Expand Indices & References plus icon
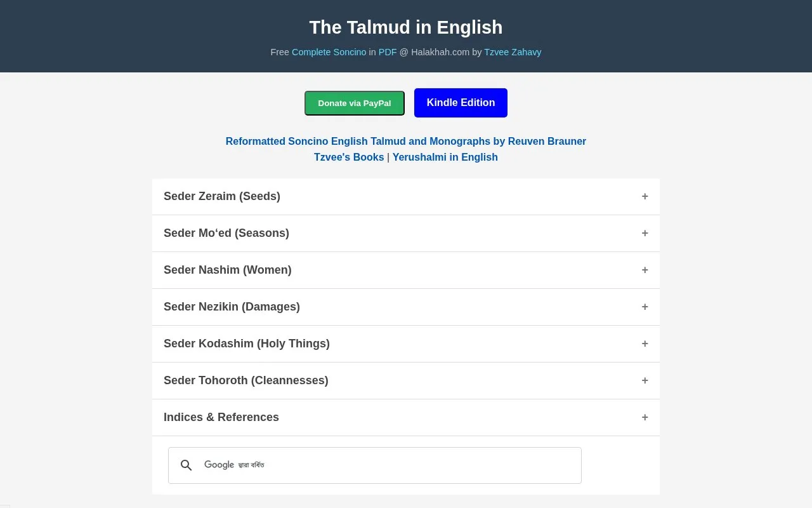Screen dimensions: 812x508 pyautogui.click(x=645, y=417)
